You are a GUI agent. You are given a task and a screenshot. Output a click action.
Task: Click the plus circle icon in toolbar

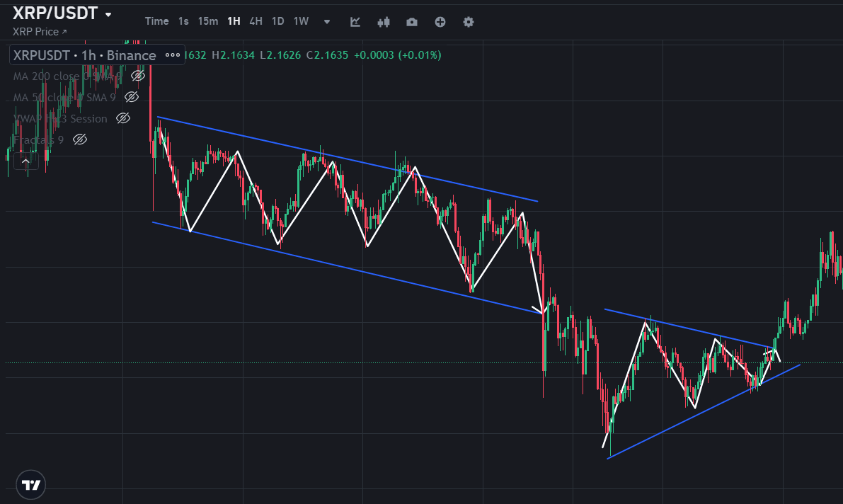coord(440,21)
